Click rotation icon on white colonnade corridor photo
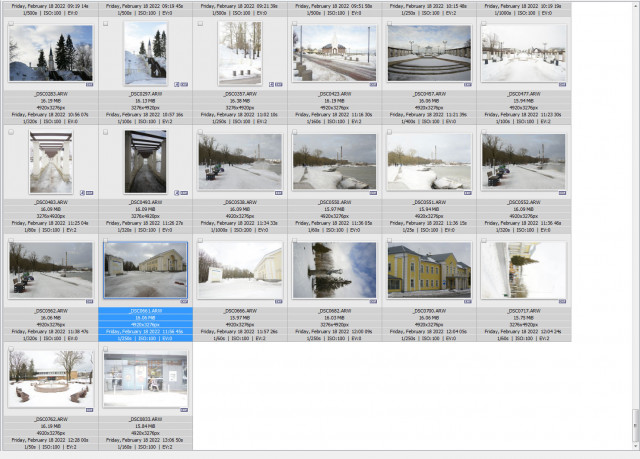The width and height of the screenshot is (640, 459). coord(82,193)
